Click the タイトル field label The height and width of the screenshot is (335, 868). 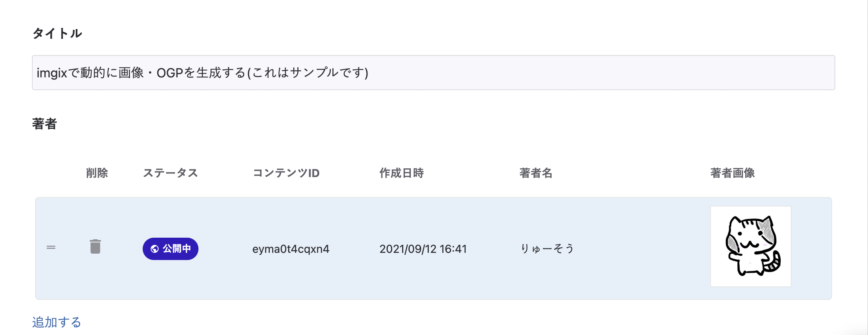point(57,33)
